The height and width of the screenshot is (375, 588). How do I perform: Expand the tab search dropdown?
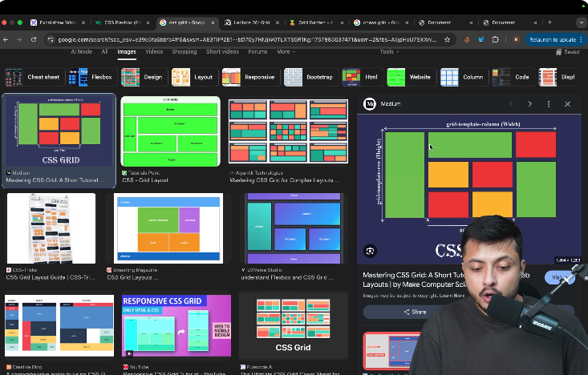tap(582, 22)
